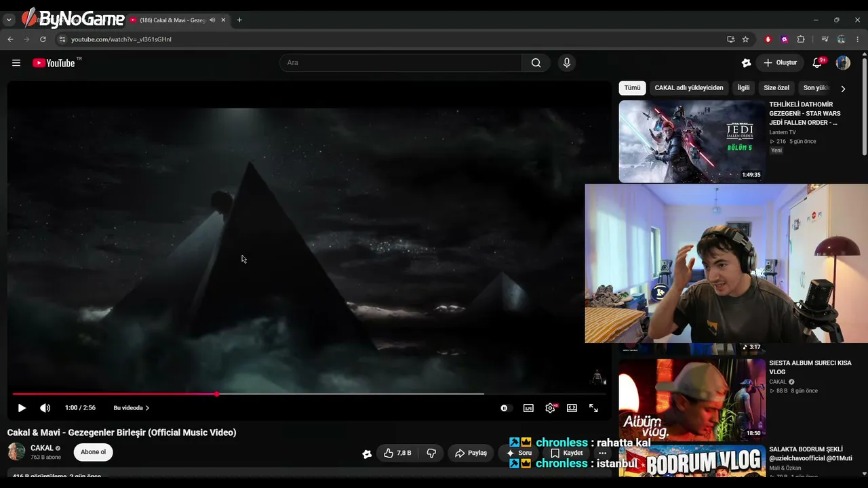Open a new browser tab
The height and width of the screenshot is (488, 868).
click(x=239, y=20)
